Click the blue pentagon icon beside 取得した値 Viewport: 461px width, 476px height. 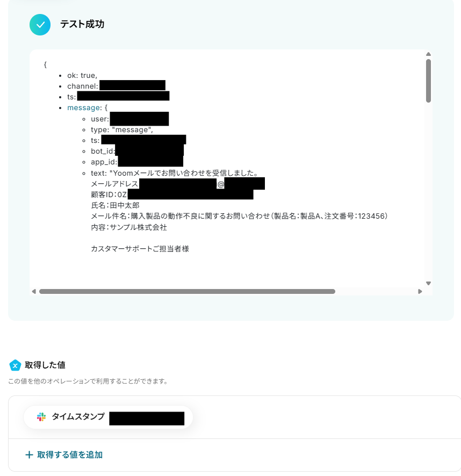pyautogui.click(x=15, y=365)
